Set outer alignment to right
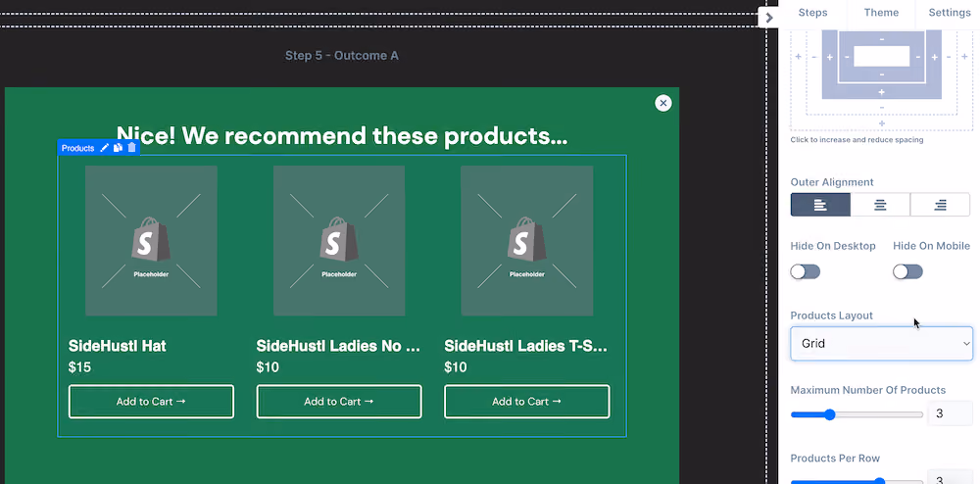The height and width of the screenshot is (484, 980). (x=940, y=205)
